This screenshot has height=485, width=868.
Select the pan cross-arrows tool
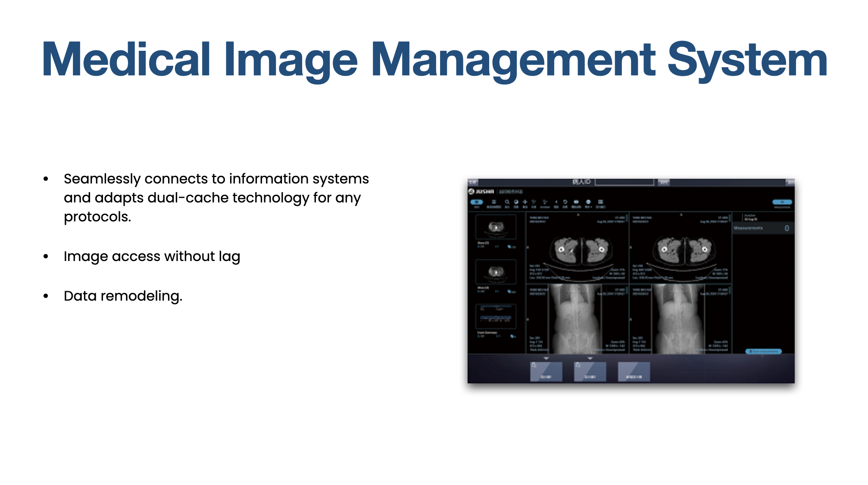point(525,202)
